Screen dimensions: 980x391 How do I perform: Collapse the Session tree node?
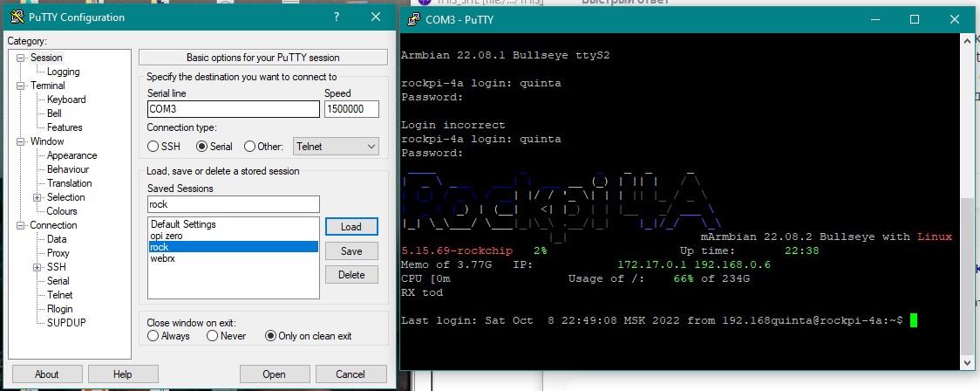(x=20, y=58)
